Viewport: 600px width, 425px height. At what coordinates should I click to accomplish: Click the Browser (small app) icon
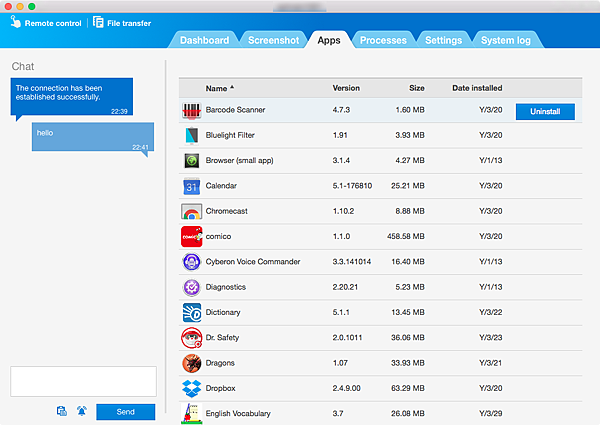pyautogui.click(x=191, y=161)
